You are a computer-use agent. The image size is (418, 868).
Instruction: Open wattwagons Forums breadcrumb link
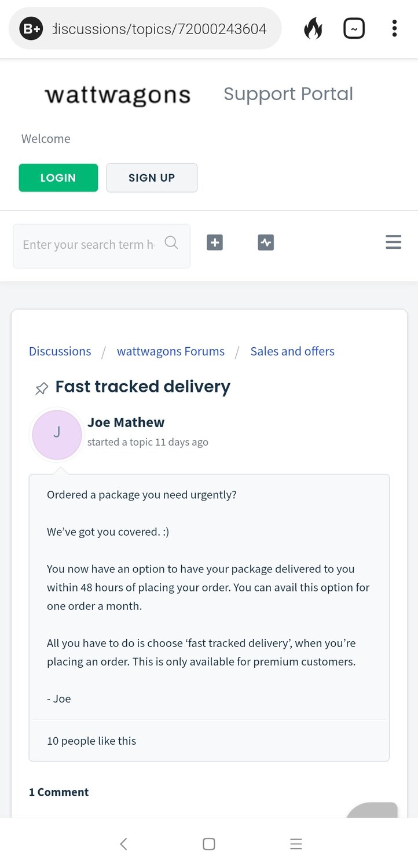[x=171, y=351]
